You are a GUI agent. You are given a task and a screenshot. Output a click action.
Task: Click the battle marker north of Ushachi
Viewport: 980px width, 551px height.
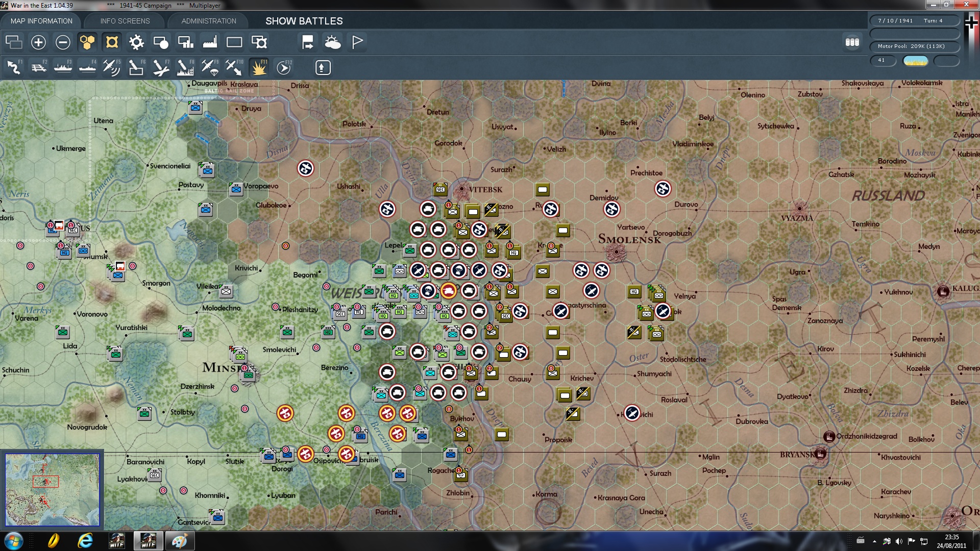tap(306, 168)
